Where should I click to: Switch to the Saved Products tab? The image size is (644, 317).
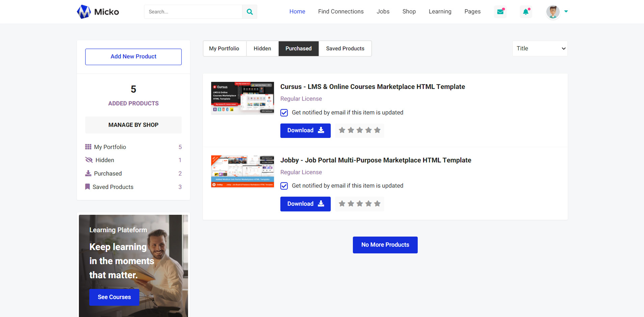(x=345, y=49)
